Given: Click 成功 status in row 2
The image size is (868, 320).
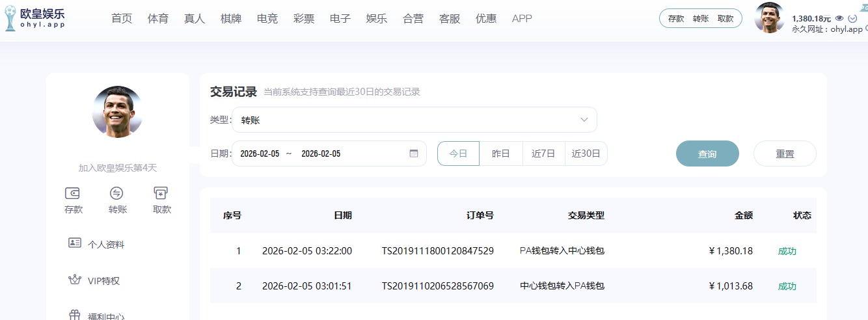Looking at the screenshot, I should [x=787, y=286].
